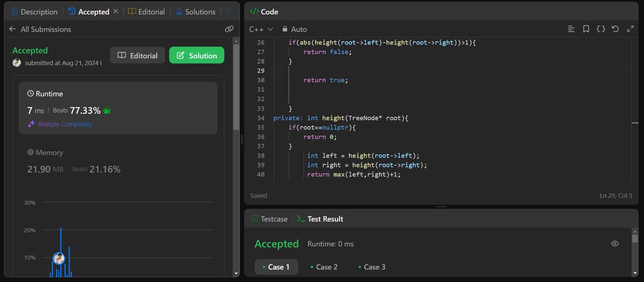Viewport: 644px width, 282px height.
Task: Click 'Runtime: 0 ms' in test result
Action: tap(331, 244)
